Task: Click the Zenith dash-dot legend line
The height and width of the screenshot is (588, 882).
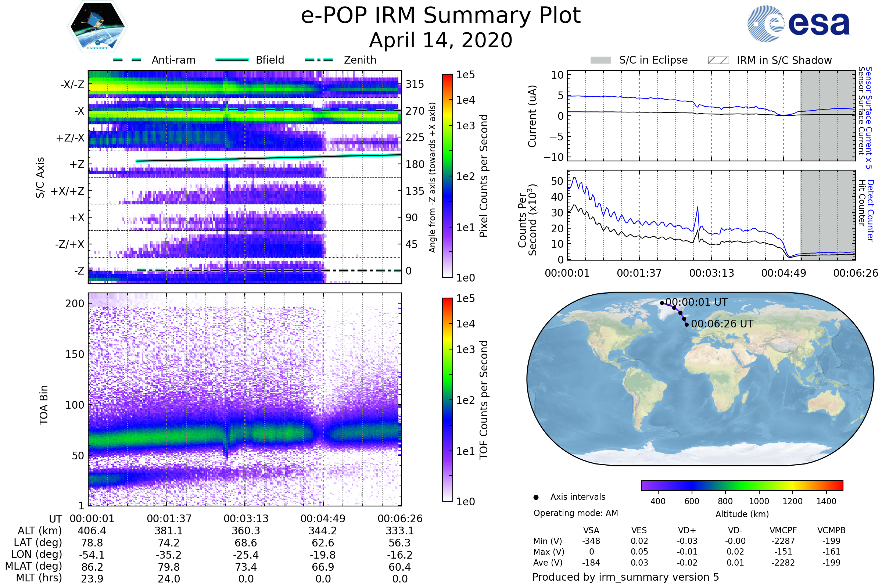Action: tap(319, 60)
